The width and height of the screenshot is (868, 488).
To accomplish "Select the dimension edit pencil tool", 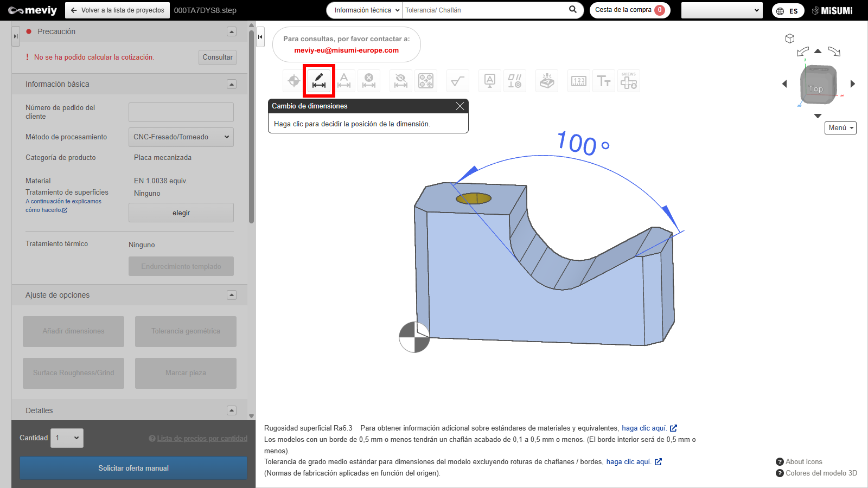I will (319, 81).
